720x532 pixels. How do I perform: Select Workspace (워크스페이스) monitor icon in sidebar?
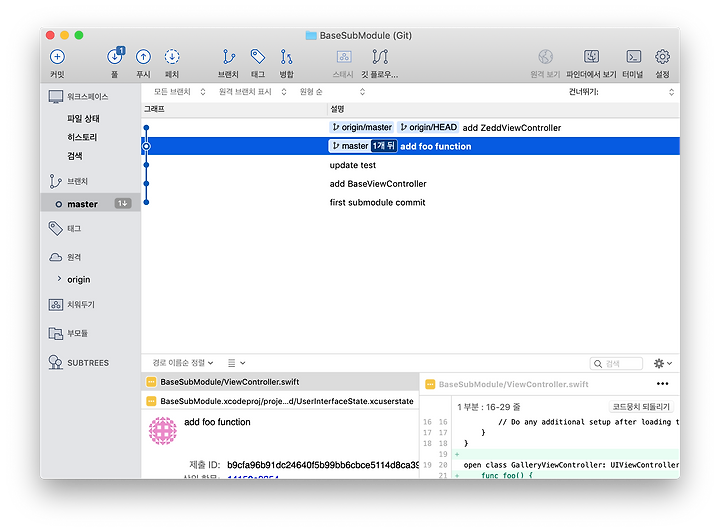click(56, 97)
